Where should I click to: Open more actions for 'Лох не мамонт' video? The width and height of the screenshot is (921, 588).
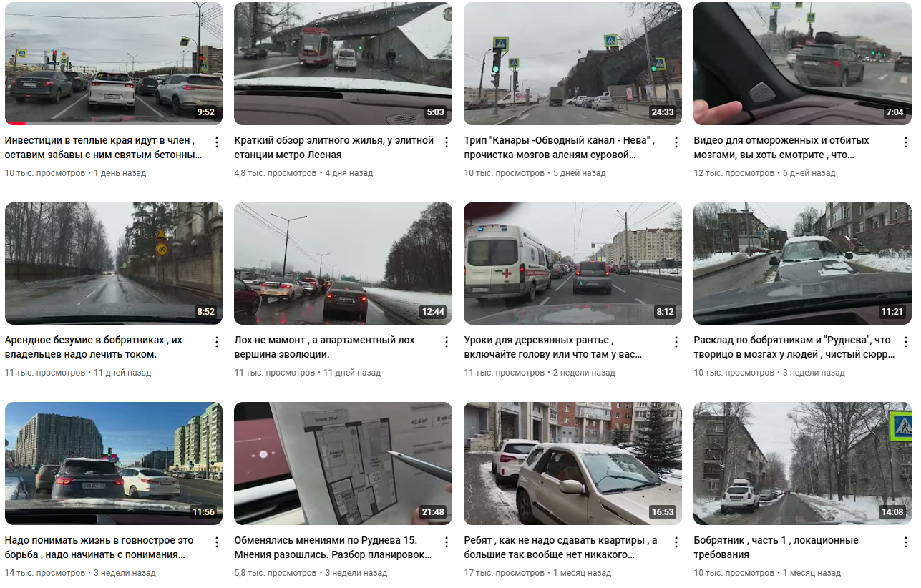coord(447,342)
